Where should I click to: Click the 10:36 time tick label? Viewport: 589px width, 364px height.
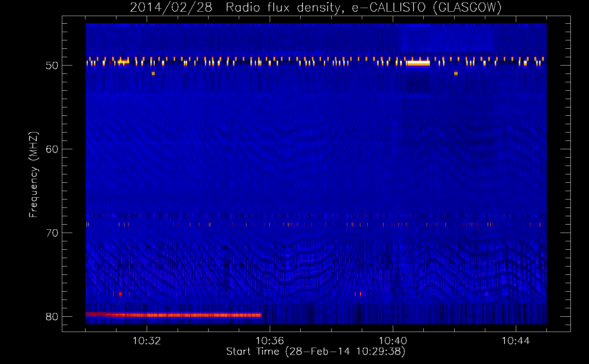tap(270, 341)
